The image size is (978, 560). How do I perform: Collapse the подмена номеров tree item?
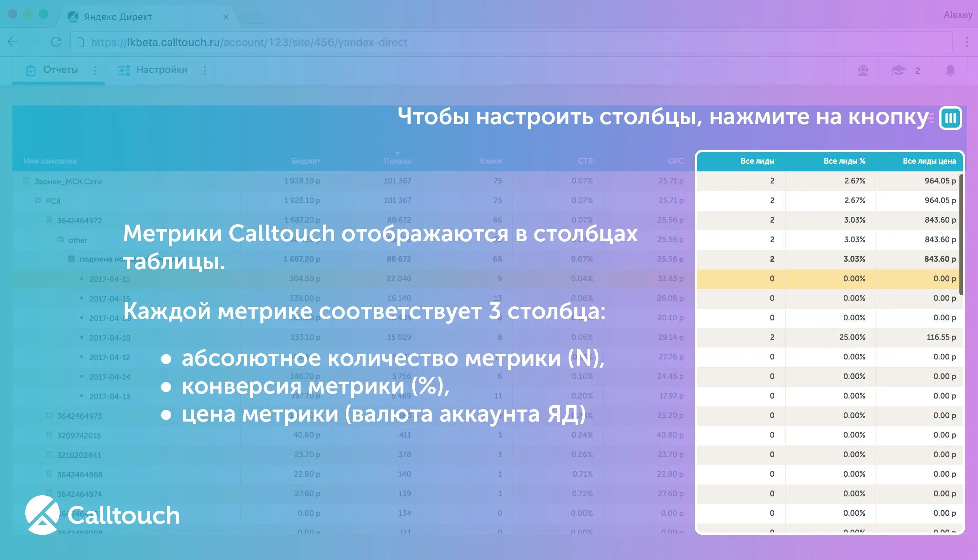coord(71,259)
